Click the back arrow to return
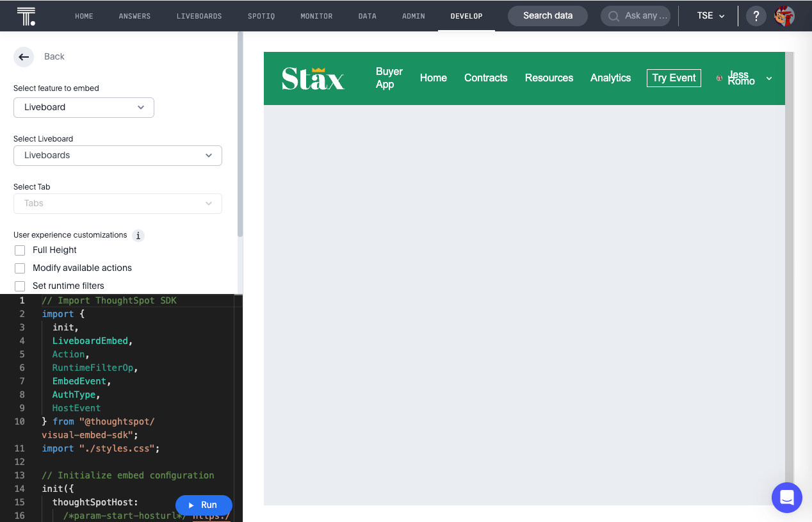 pyautogui.click(x=24, y=56)
